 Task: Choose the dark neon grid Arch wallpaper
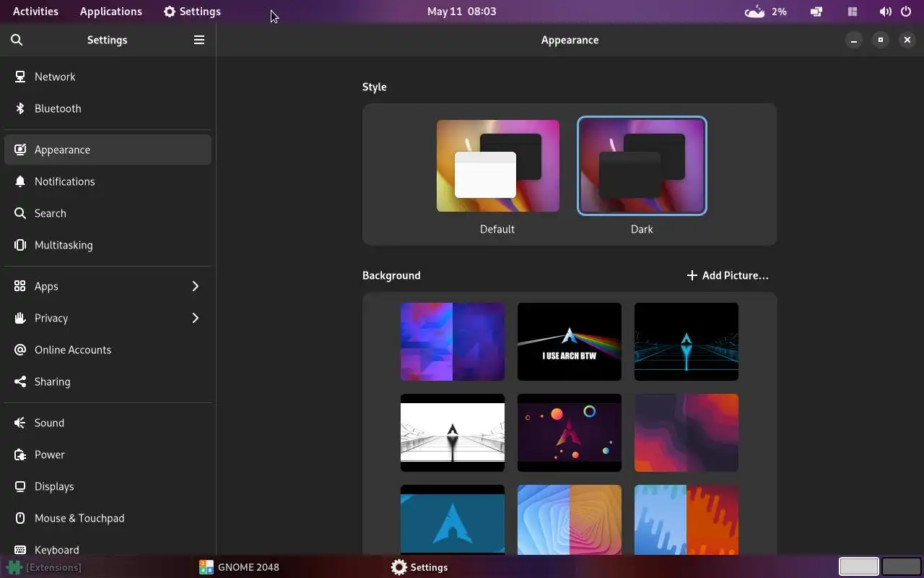687,342
